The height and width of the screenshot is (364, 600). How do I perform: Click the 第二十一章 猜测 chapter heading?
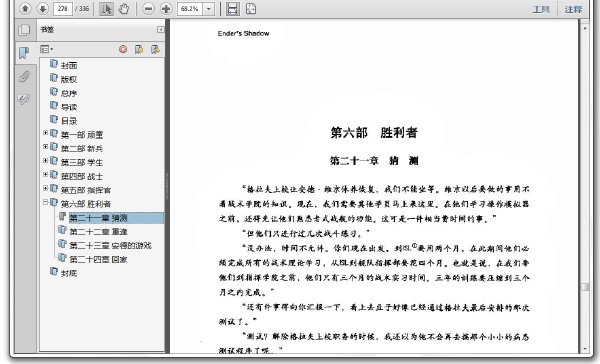(x=374, y=160)
